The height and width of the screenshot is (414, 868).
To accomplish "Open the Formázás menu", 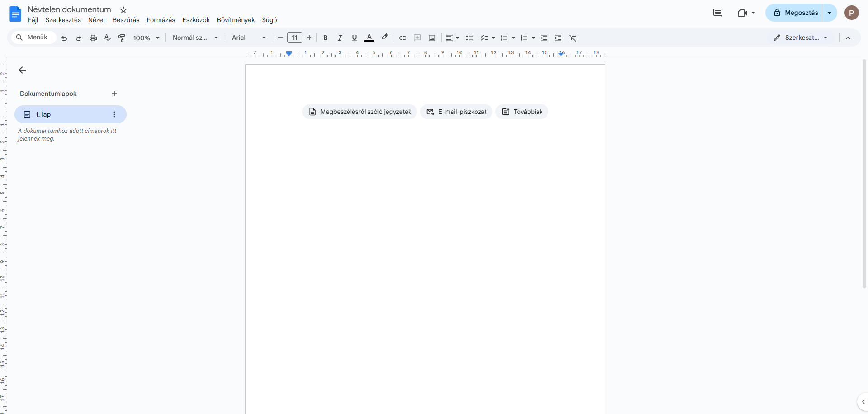I will point(161,20).
